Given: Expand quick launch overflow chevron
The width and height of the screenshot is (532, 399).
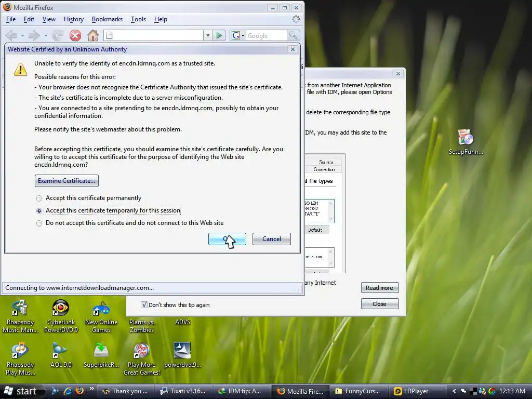Looking at the screenshot, I should [91, 389].
